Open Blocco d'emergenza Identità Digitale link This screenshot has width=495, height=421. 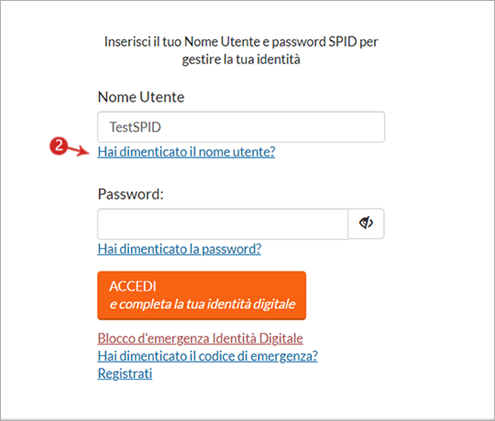[200, 338]
